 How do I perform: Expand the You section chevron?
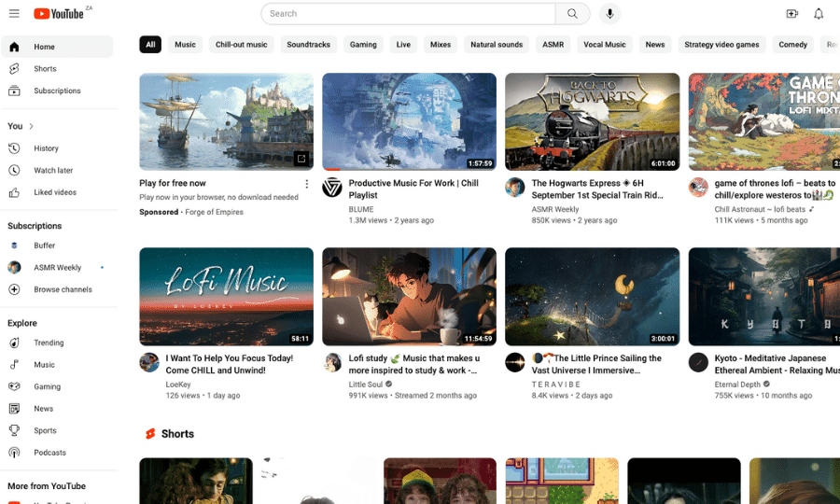[x=32, y=126]
